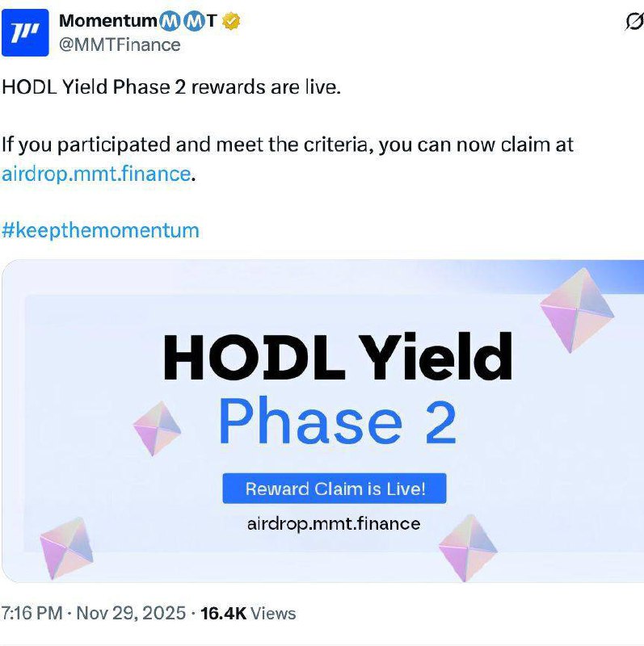Open the Momentum display name
The width and height of the screenshot is (644, 646).
point(108,21)
